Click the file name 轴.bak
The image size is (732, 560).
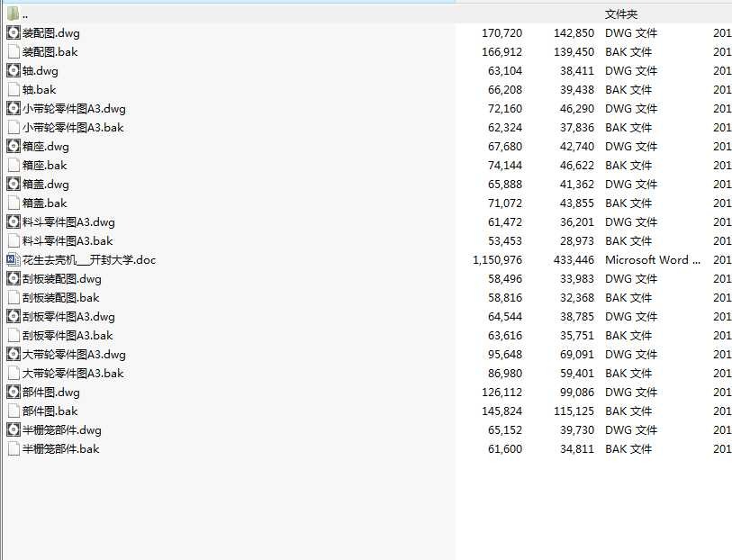pyautogui.click(x=40, y=90)
